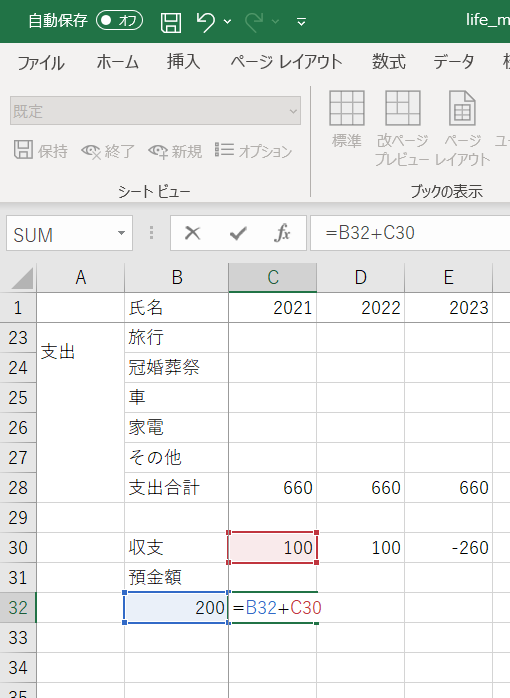
Task: Click the formula bar input field
Action: coord(410,233)
